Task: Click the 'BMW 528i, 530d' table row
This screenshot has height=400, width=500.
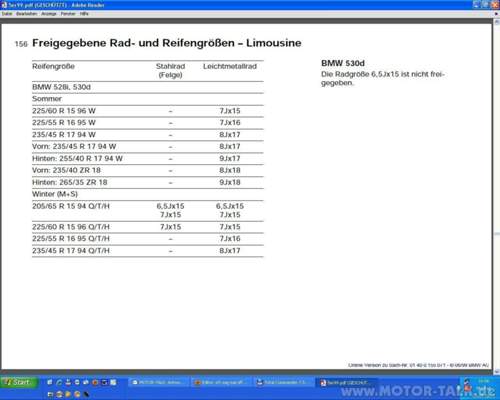Action: [x=148, y=87]
